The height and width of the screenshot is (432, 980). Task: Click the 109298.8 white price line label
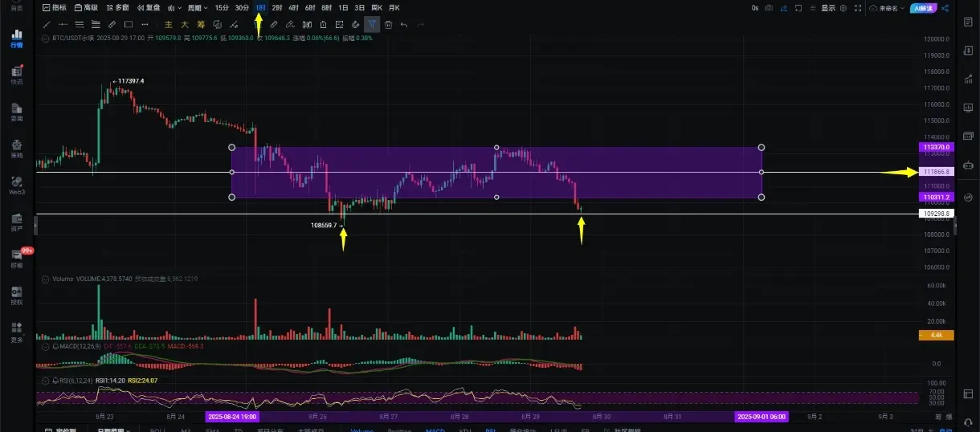click(936, 214)
